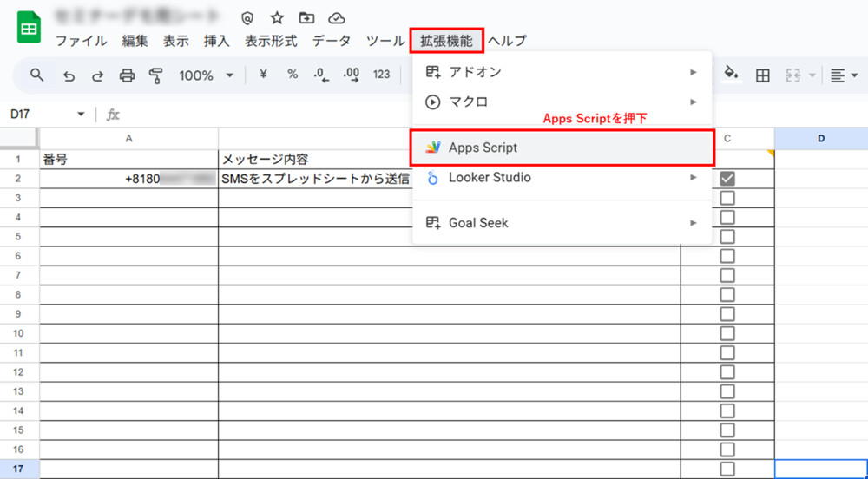Click the move to folder icon
Screen dimensions: 868x479
[x=306, y=18]
